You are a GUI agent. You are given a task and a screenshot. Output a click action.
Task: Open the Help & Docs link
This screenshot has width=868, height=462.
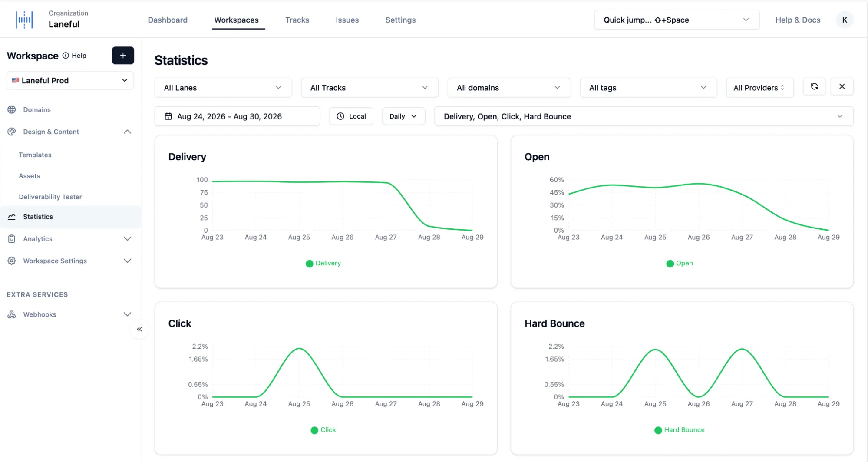tap(798, 20)
